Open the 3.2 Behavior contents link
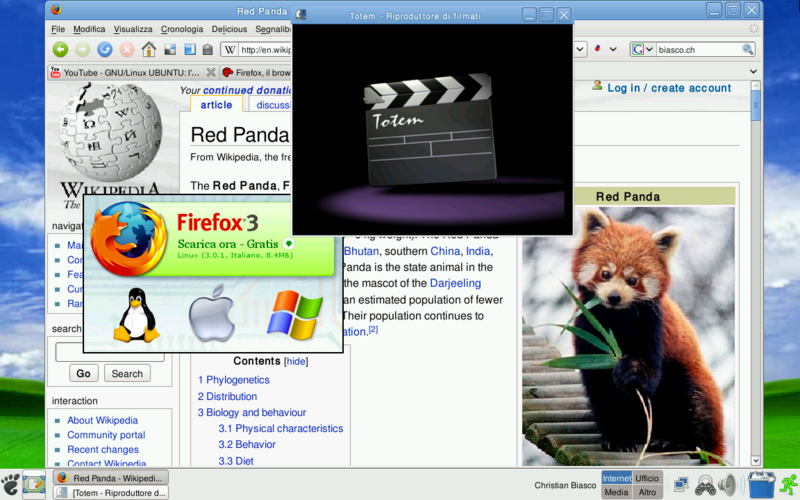 (247, 444)
